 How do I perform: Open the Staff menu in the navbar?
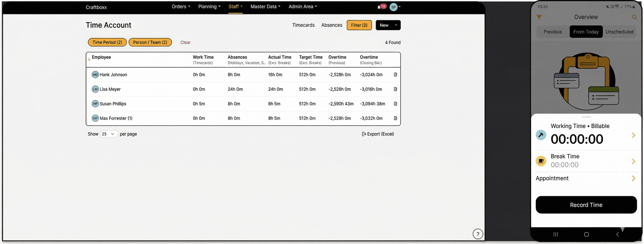tap(235, 7)
